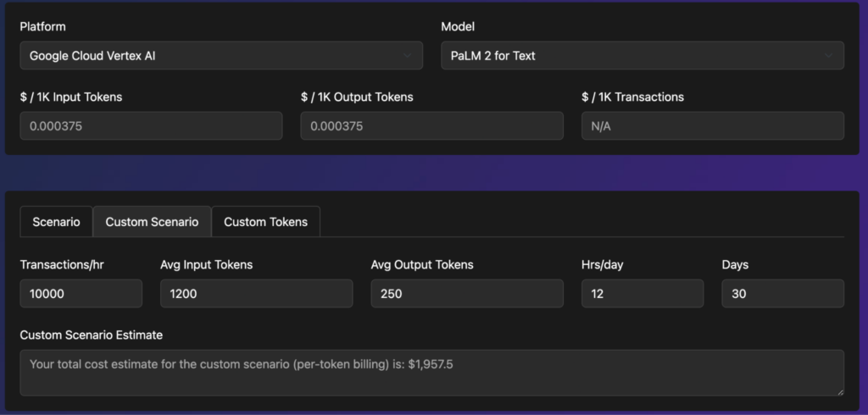Select the Avg Output Tokens field
Viewport: 868px width, 415px height.
pyautogui.click(x=466, y=293)
